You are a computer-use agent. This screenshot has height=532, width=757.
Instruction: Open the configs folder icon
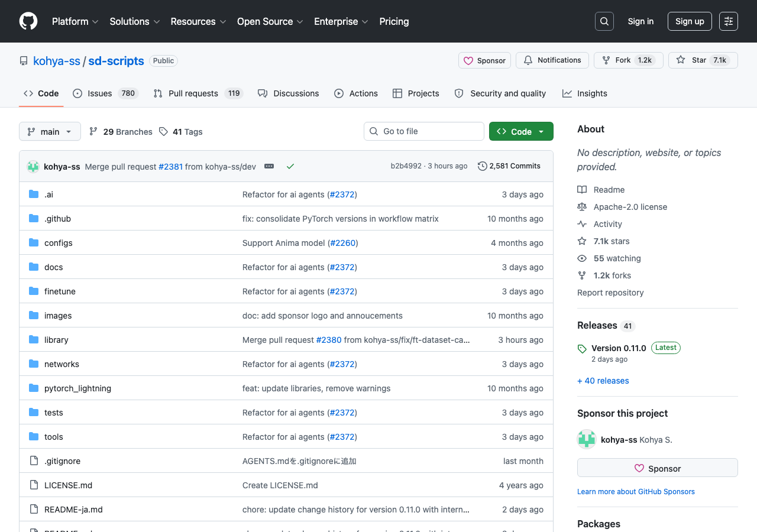click(34, 243)
